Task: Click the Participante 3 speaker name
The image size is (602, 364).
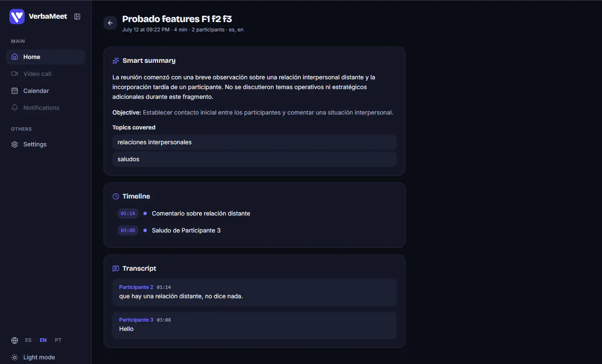Action: click(x=136, y=320)
